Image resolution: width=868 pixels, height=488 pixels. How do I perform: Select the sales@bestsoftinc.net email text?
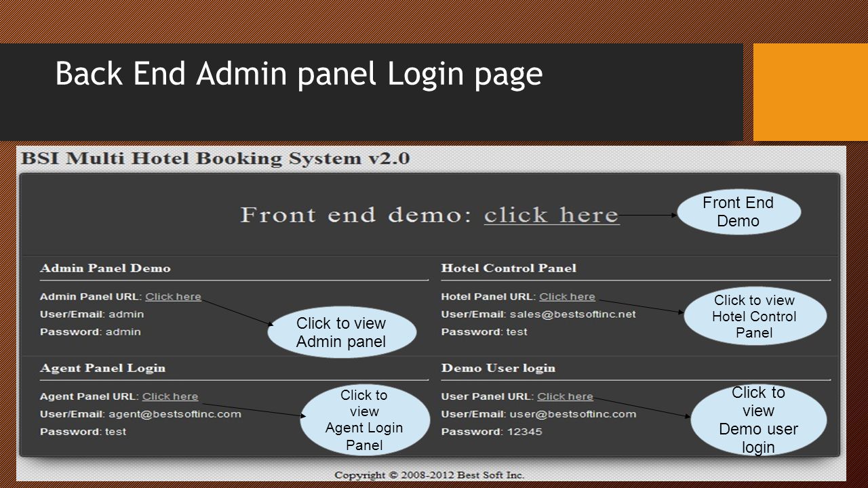click(x=573, y=314)
